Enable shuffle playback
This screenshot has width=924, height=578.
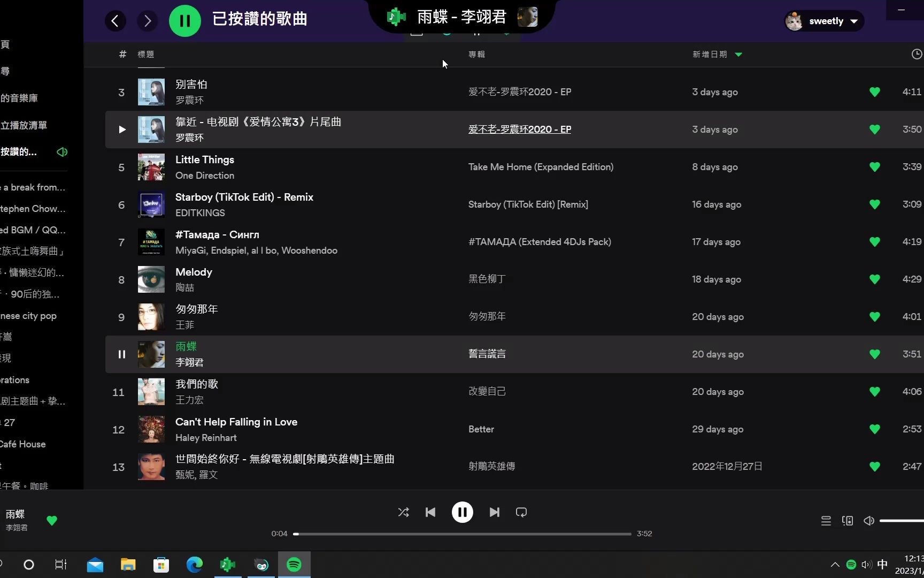pyautogui.click(x=404, y=512)
